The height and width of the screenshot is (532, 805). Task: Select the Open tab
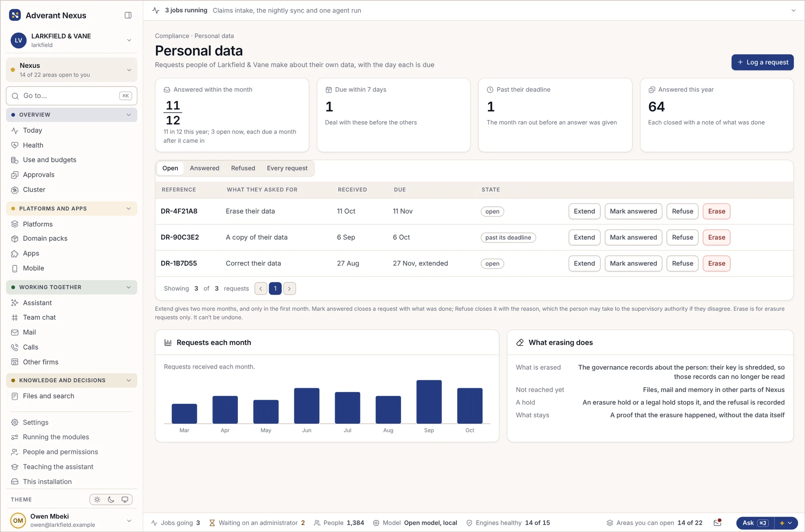pos(170,168)
